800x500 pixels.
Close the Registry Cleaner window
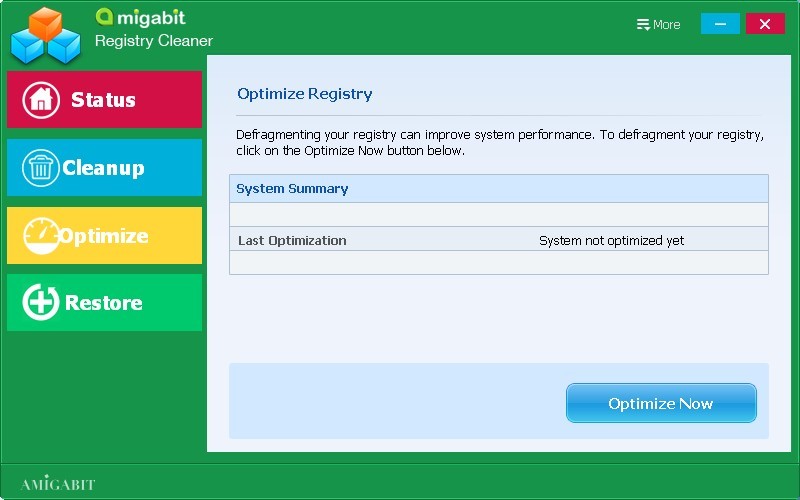point(765,24)
